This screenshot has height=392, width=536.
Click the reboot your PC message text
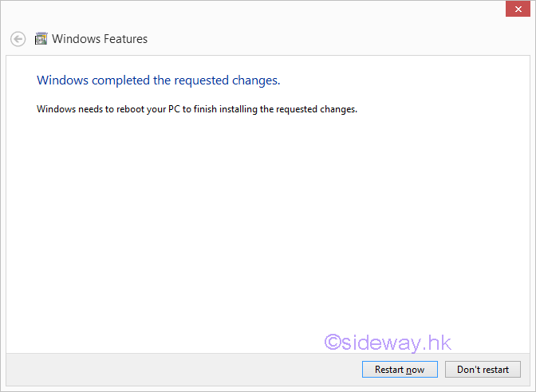pos(197,108)
